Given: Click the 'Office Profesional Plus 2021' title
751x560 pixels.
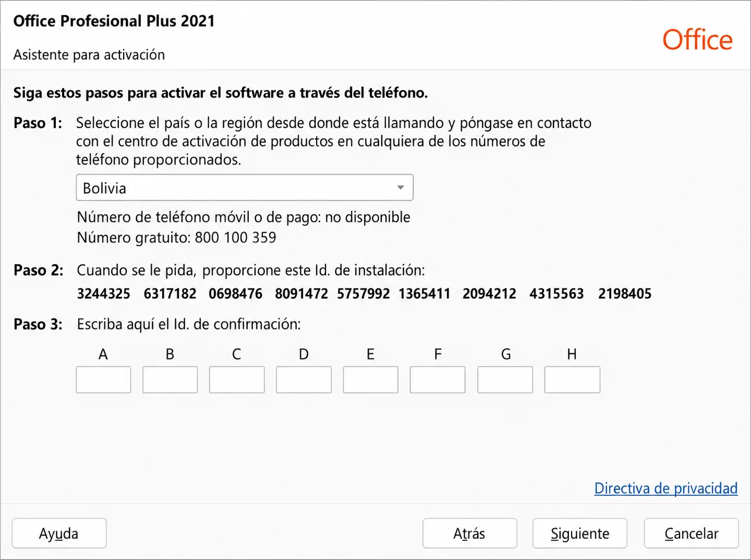Looking at the screenshot, I should (114, 21).
